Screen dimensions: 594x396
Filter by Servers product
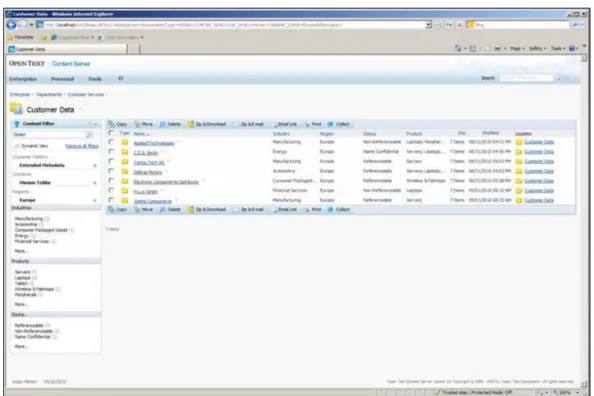point(22,272)
